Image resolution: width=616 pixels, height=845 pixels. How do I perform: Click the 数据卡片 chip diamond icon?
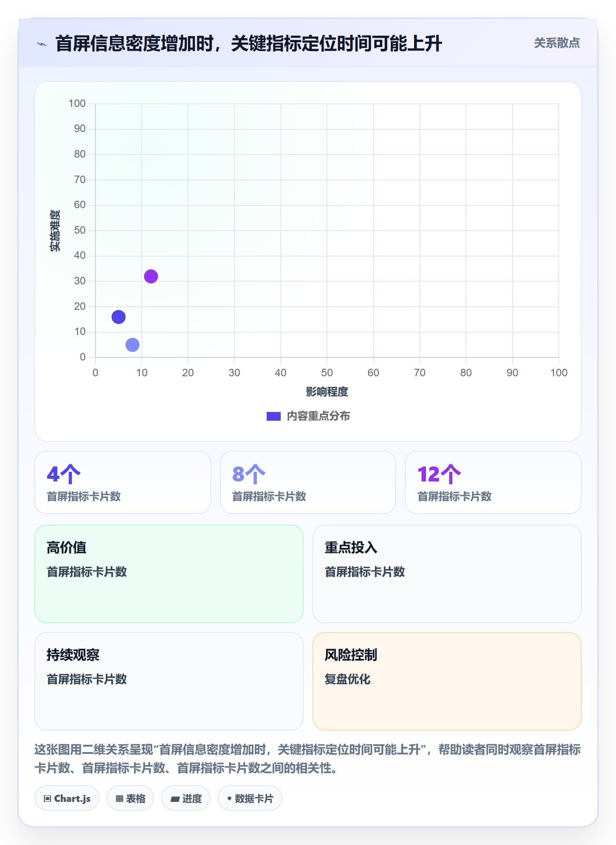(x=229, y=798)
